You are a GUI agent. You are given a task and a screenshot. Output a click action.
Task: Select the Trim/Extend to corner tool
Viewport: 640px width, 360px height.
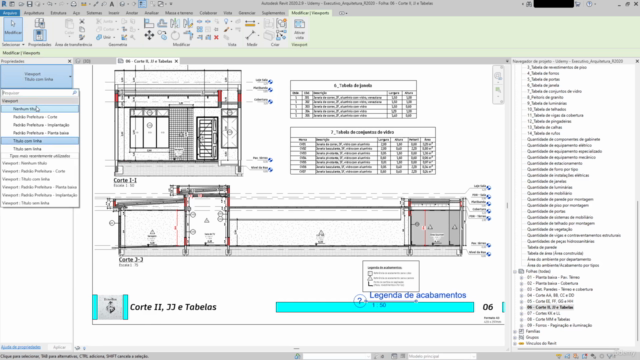pos(188,36)
